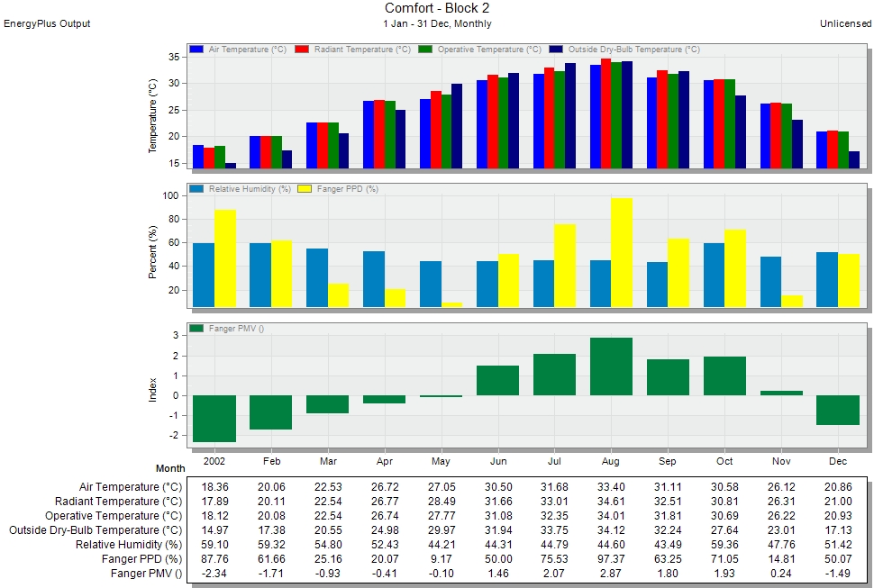This screenshot has height=588, width=874.
Task: Click the 2002 yellow Fanger PPD bar
Action: click(x=225, y=258)
